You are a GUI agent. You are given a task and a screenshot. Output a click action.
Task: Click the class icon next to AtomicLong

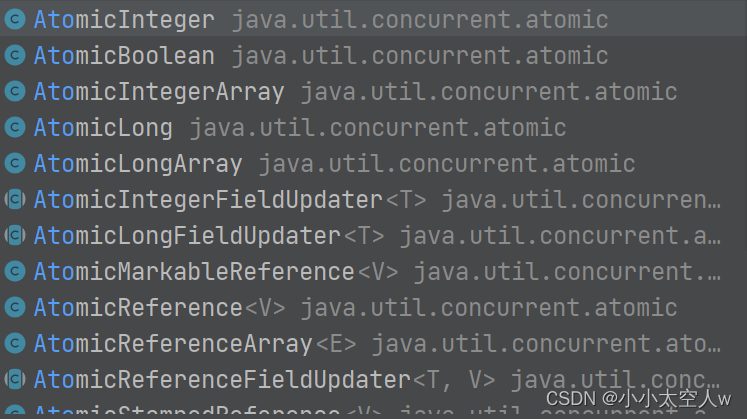[15, 127]
